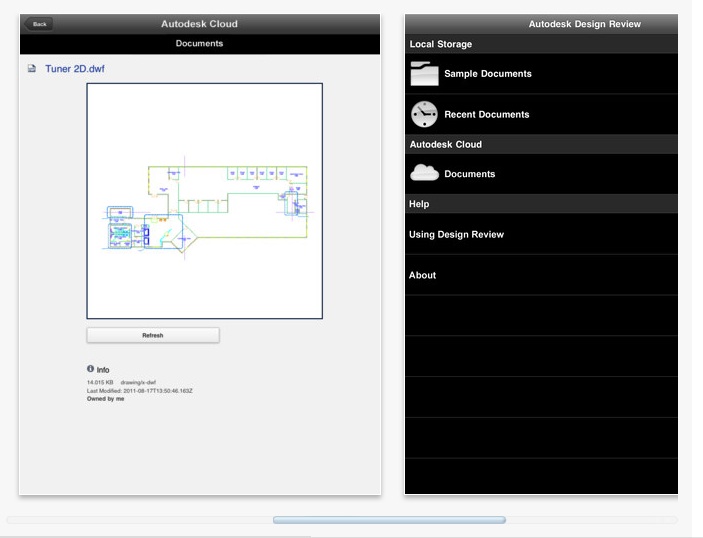Open the Recent Documents entry
The height and width of the screenshot is (538, 703).
point(541,114)
